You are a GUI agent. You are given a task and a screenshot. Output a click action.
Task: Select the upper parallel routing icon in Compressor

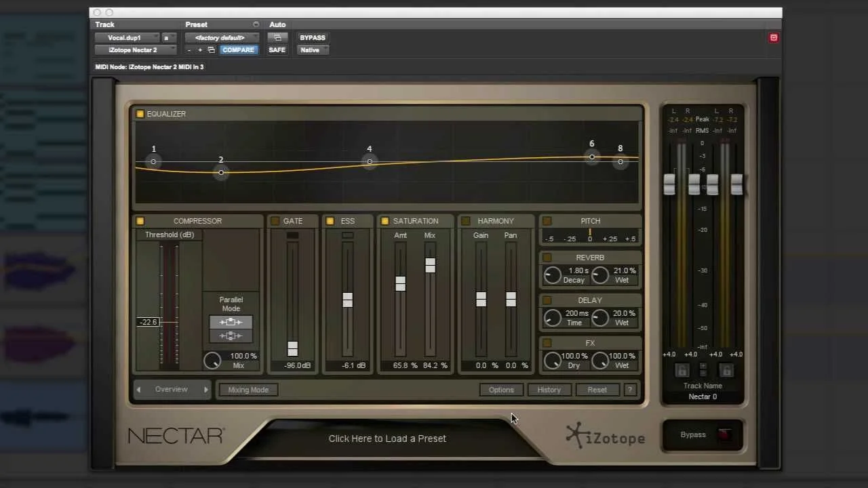[231, 322]
